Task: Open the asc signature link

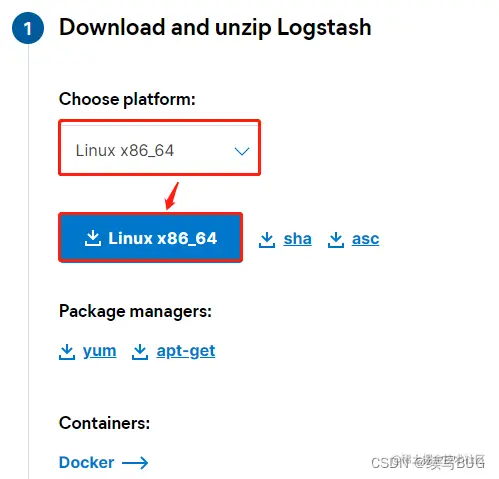Action: click(x=365, y=239)
